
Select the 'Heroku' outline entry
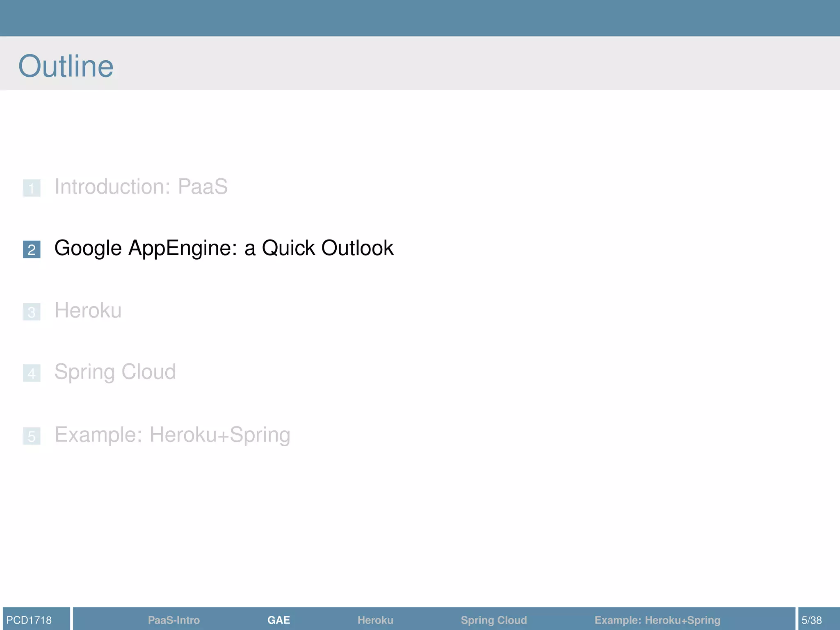[x=88, y=310]
